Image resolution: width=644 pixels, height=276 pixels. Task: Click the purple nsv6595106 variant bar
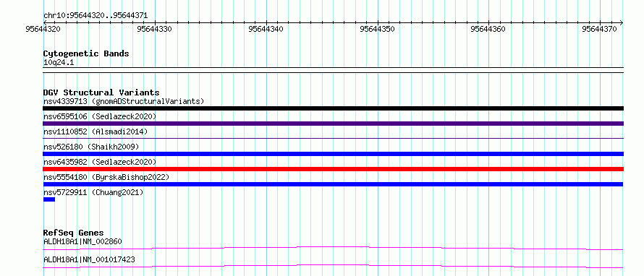[x=333, y=124]
